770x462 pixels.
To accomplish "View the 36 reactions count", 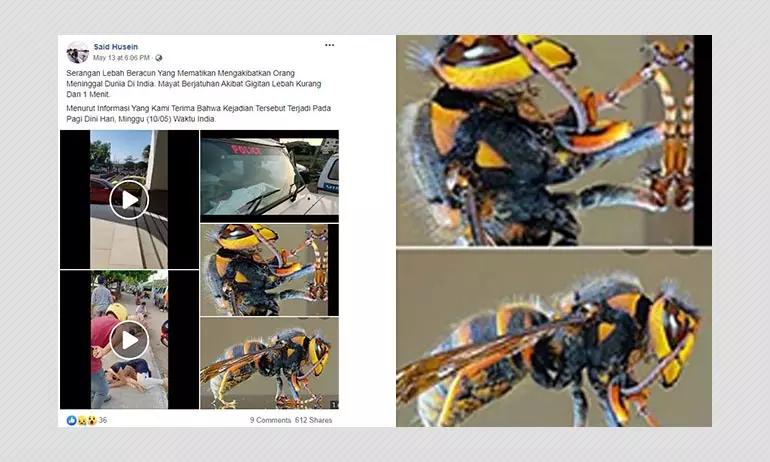I will point(103,420).
